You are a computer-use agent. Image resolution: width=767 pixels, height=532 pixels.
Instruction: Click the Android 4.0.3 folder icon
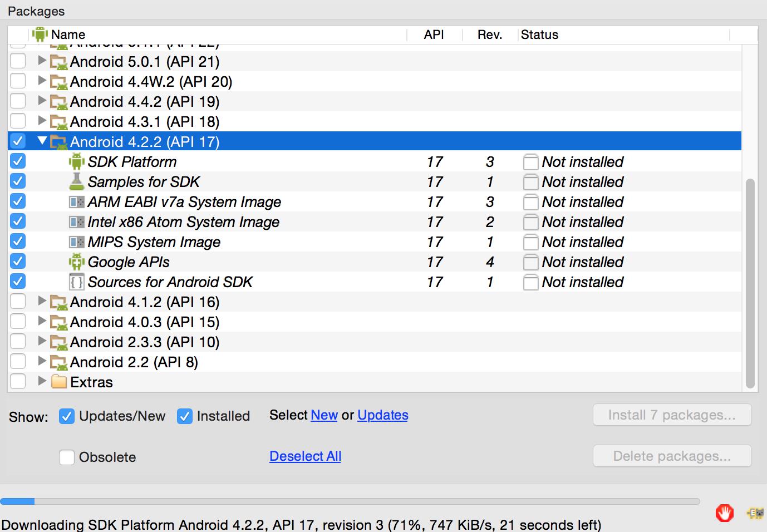point(58,322)
